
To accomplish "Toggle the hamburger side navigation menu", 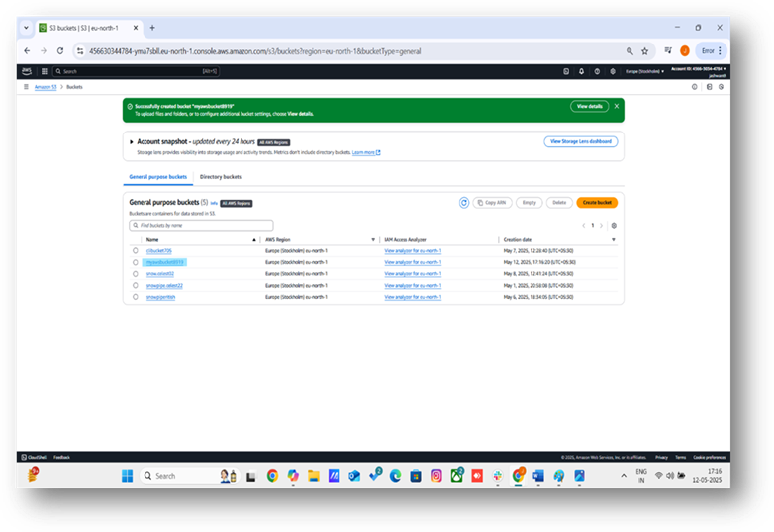I will click(26, 87).
